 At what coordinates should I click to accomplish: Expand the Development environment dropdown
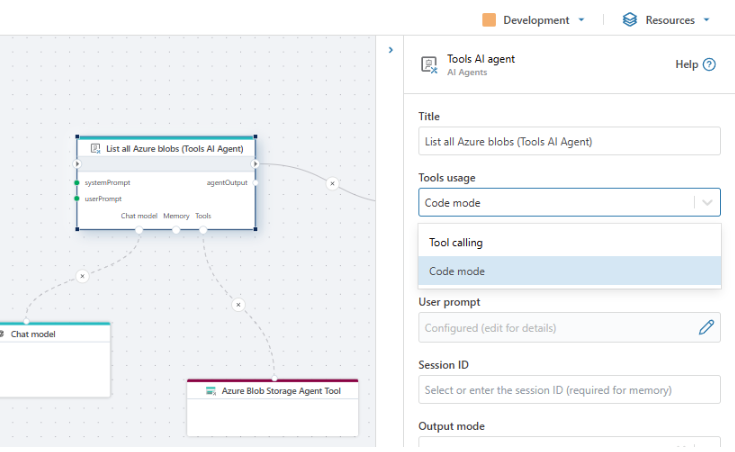click(581, 20)
